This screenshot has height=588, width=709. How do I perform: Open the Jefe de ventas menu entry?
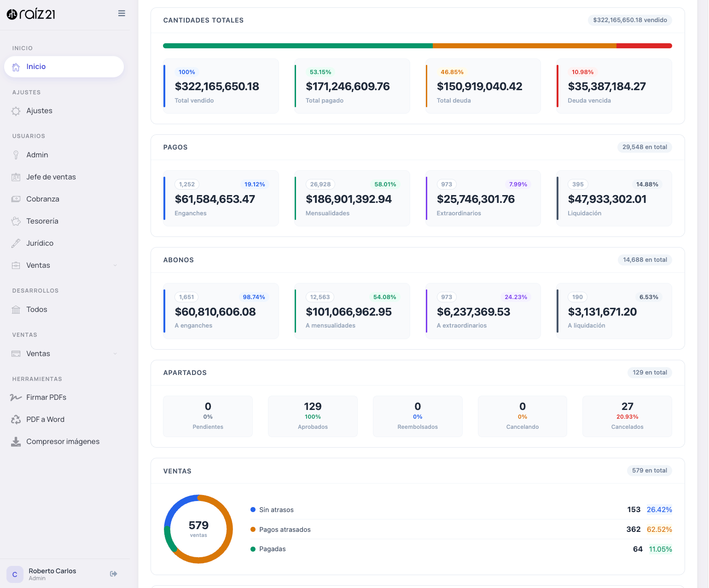coord(51,177)
